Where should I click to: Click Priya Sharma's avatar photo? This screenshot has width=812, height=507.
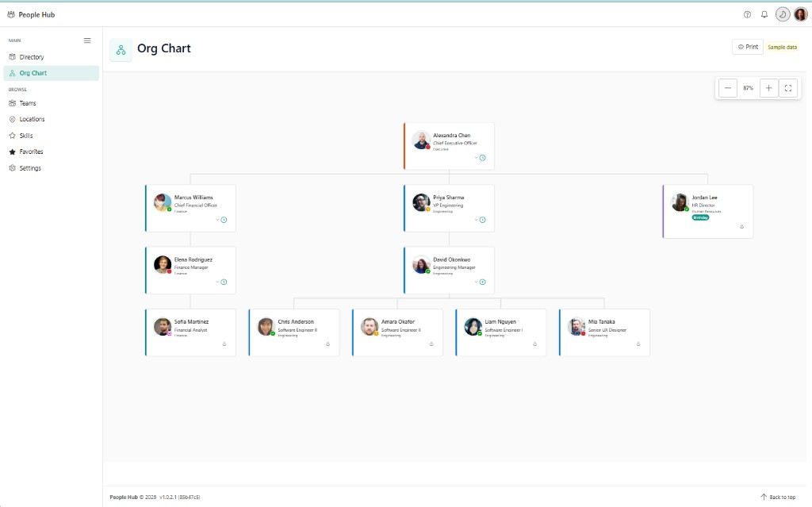pos(421,202)
